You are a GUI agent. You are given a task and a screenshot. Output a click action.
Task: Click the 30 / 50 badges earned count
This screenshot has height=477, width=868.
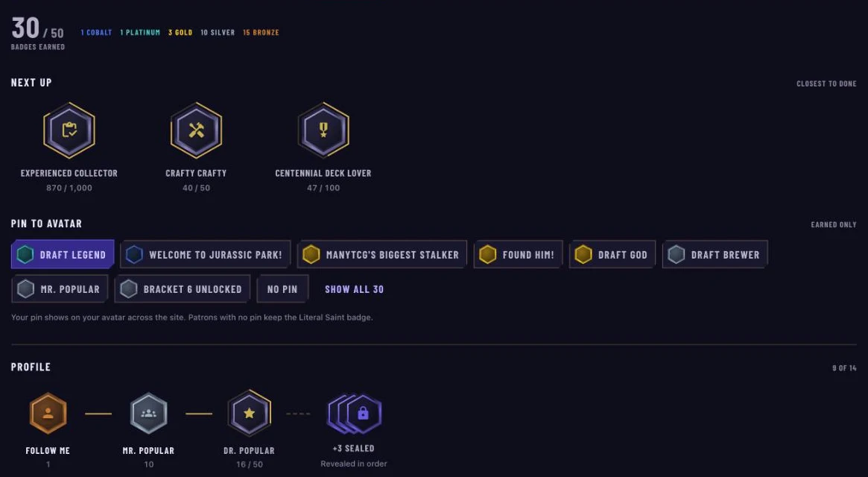click(38, 29)
